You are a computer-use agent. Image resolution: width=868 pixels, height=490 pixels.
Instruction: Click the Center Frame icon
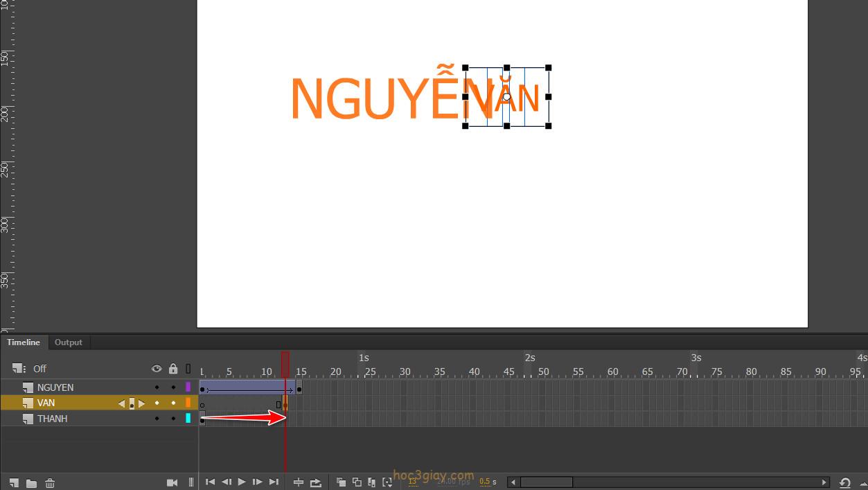click(299, 482)
